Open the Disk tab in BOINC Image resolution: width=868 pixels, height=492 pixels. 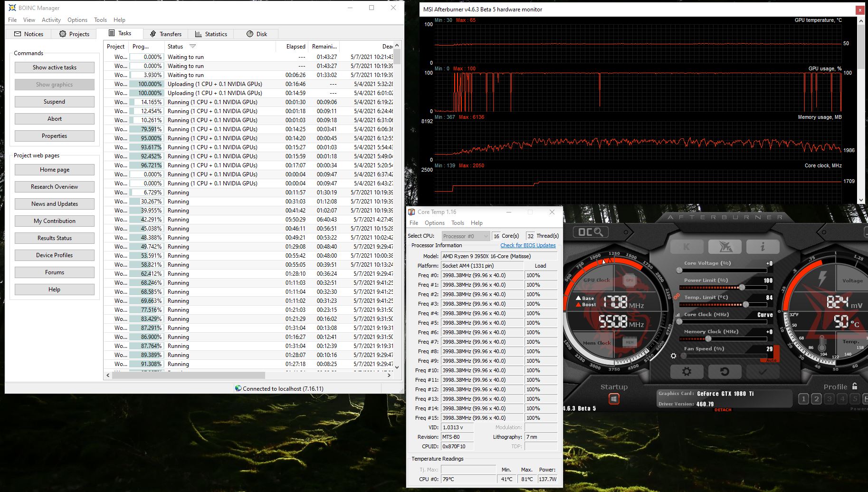tap(257, 34)
